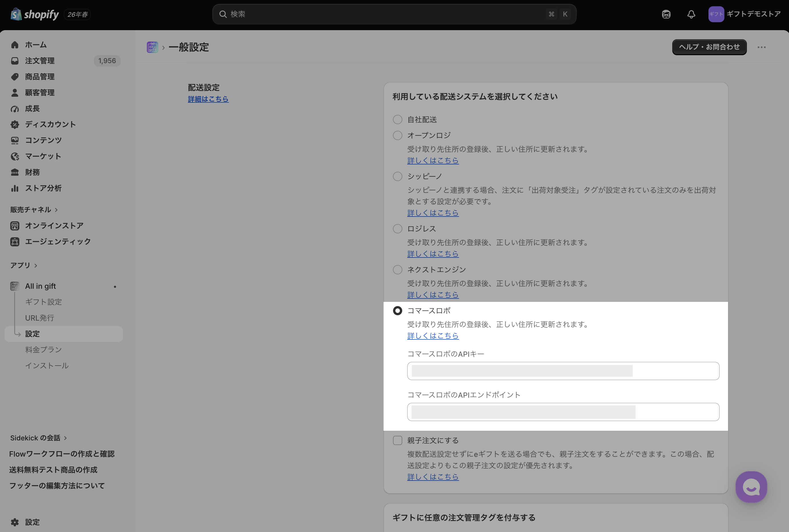789x532 pixels.
Task: Click the オンラインストア storefront icon
Action: tap(15, 226)
